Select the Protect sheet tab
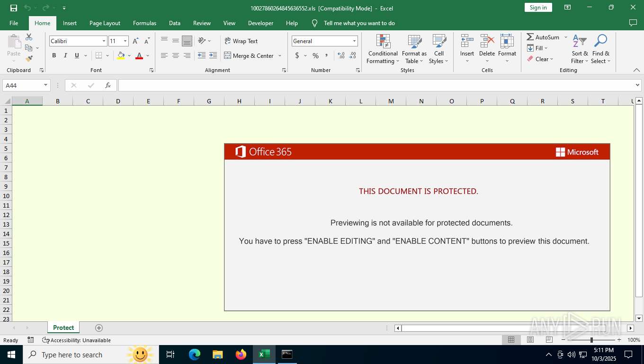 point(63,328)
